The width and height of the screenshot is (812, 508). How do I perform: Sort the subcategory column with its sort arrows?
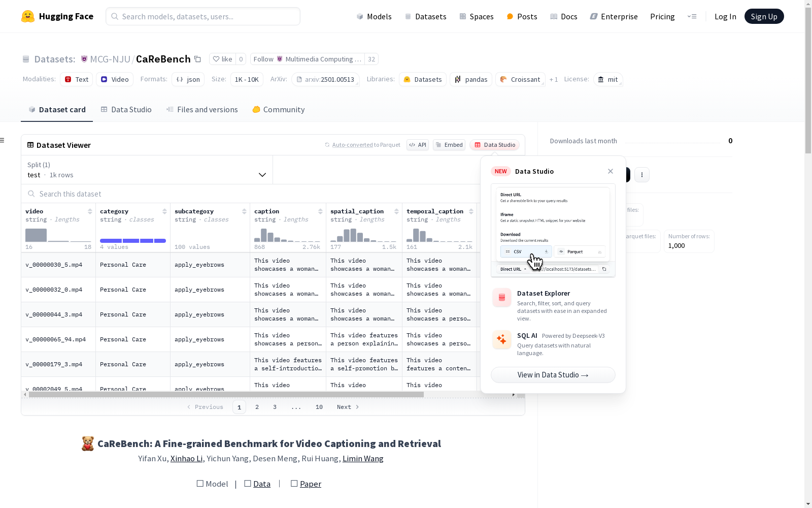point(244,211)
